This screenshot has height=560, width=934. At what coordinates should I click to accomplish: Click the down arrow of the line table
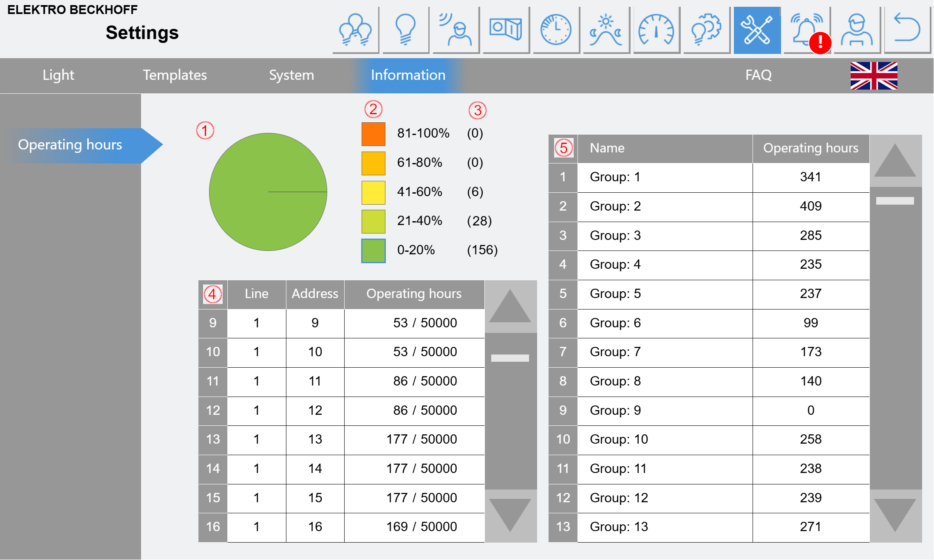tap(510, 515)
